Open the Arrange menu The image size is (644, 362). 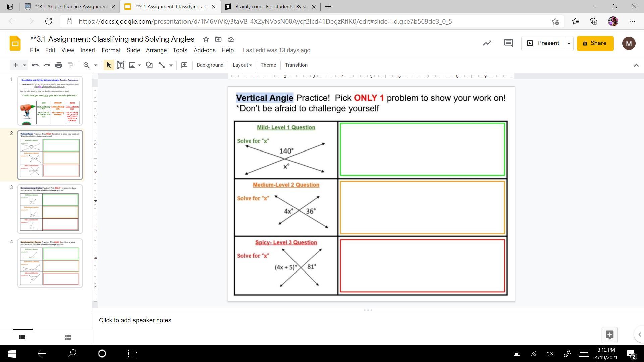[156, 50]
